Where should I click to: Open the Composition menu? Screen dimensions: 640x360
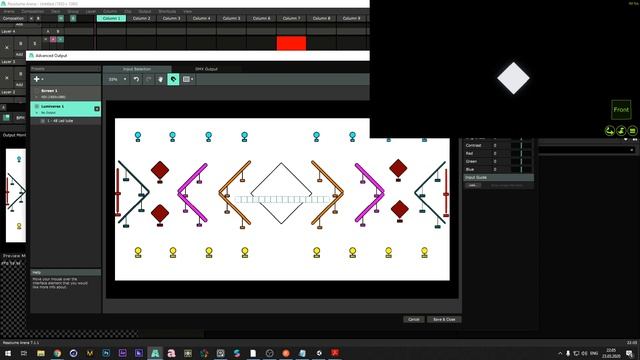pos(32,11)
